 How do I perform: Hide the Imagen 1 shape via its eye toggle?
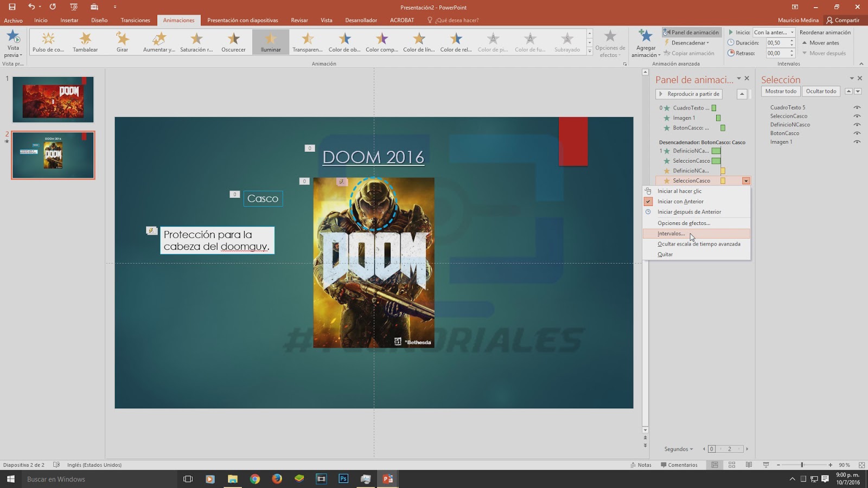pyautogui.click(x=858, y=142)
